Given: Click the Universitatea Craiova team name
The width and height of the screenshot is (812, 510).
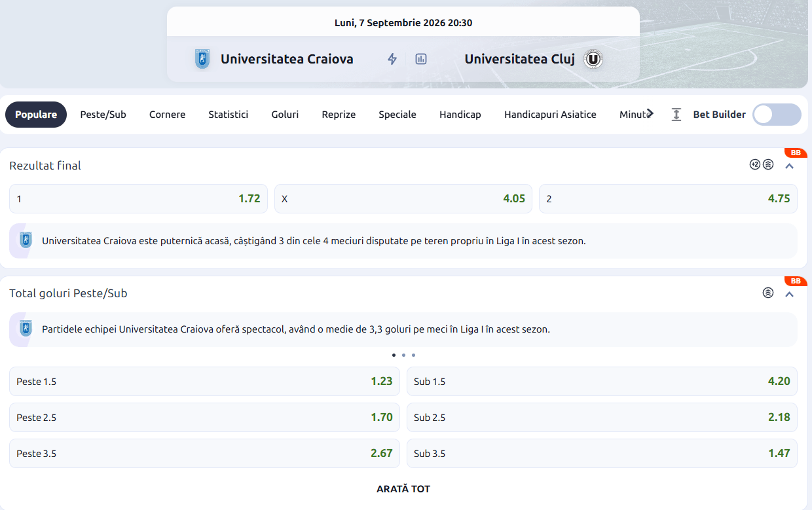Looking at the screenshot, I should coord(287,59).
